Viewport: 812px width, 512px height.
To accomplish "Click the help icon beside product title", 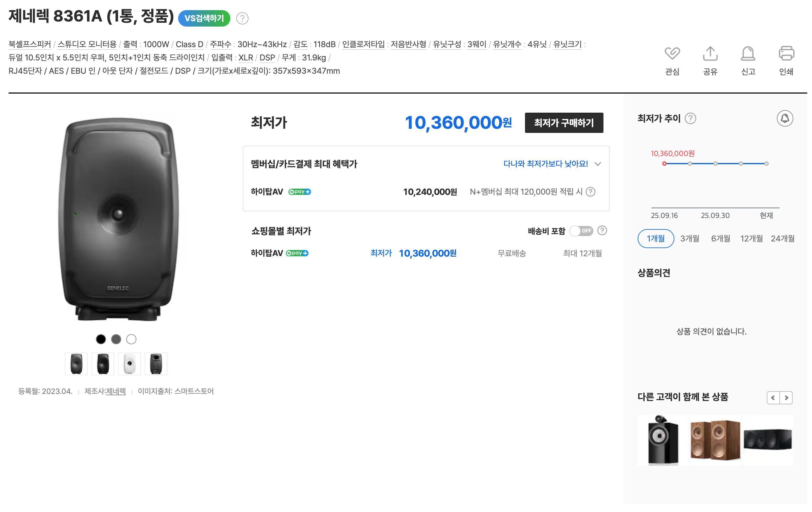I will [242, 18].
